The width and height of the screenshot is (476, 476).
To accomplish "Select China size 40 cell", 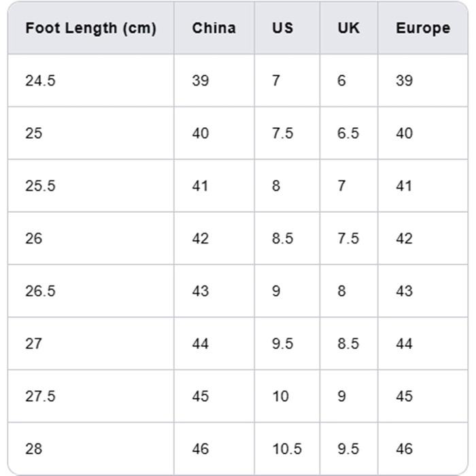I will 201,133.
